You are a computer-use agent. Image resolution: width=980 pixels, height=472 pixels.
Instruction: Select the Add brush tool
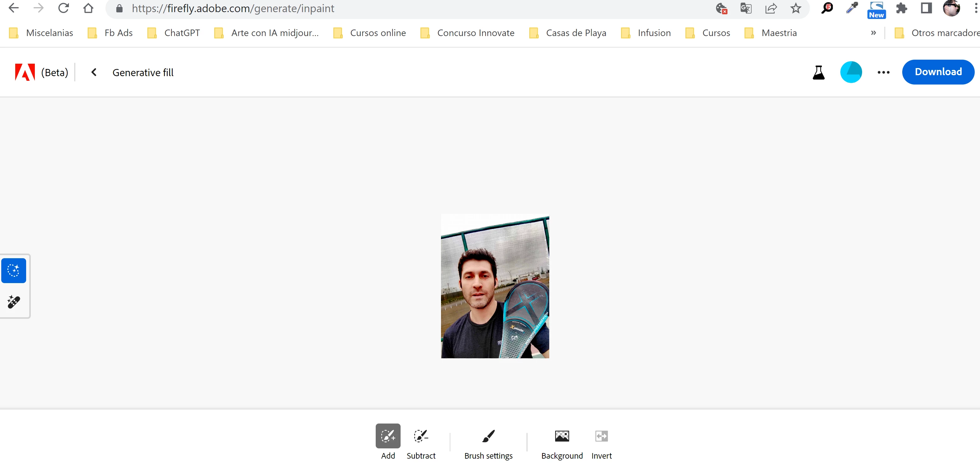pos(388,436)
